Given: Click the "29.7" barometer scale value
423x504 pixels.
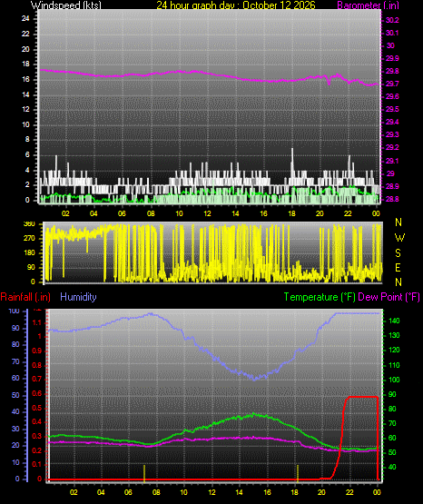Looking at the screenshot, I should [x=392, y=84].
